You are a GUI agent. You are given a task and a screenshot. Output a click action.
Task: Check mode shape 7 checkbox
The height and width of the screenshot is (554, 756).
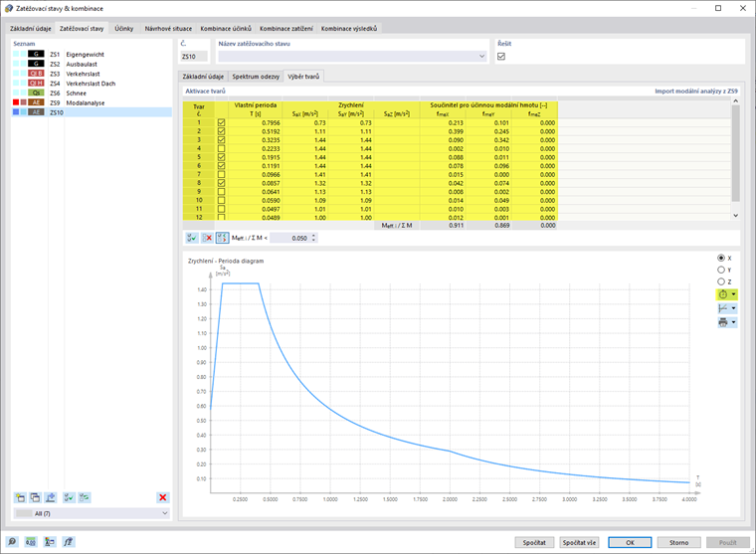click(221, 174)
